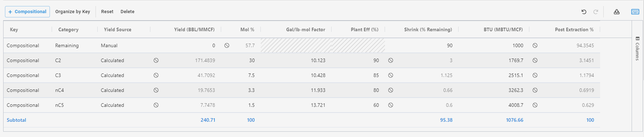Edit the nC4 Plant Eff cell
This screenshot has height=137, width=644.
point(358,90)
